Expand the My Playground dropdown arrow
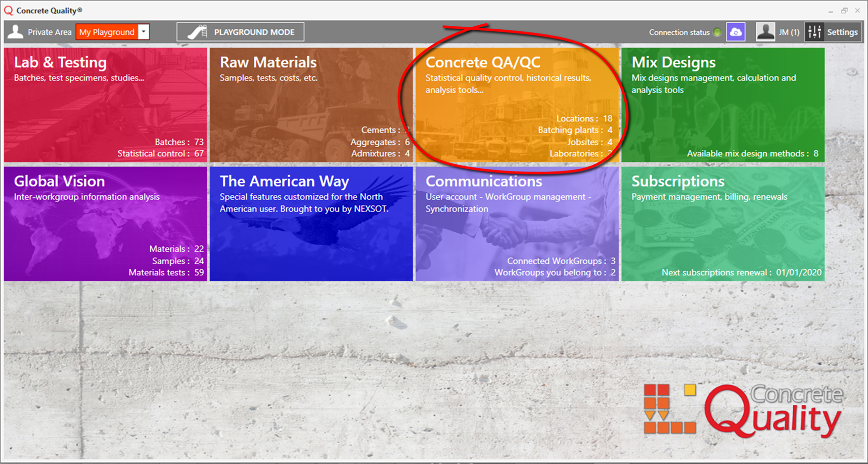Viewport: 868px width, 464px height. (144, 32)
